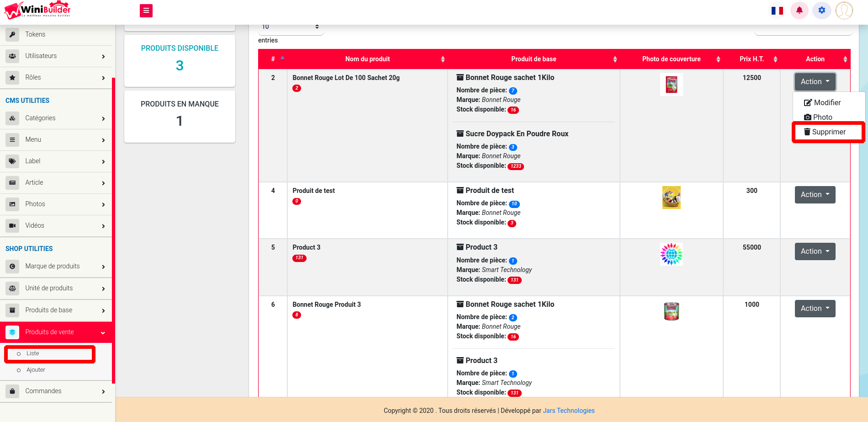The width and height of the screenshot is (868, 422).
Task: Open the Unité de produits item
Action: (x=56, y=288)
